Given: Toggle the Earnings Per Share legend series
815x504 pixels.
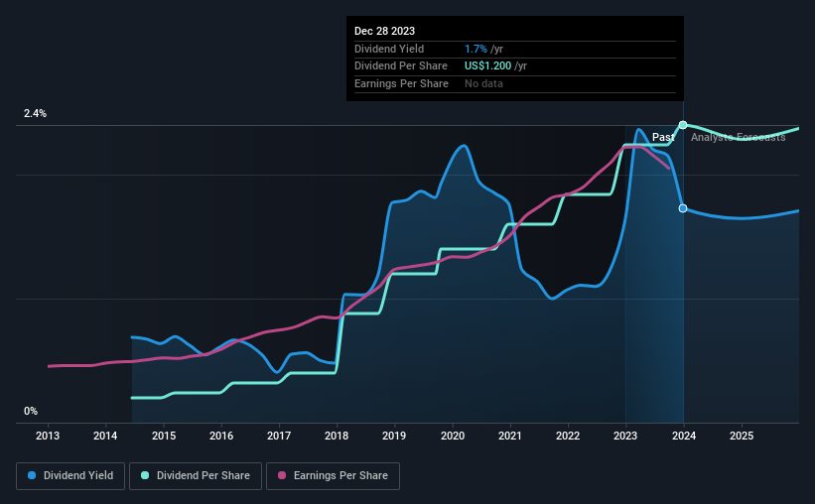Looking at the screenshot, I should click(x=333, y=476).
